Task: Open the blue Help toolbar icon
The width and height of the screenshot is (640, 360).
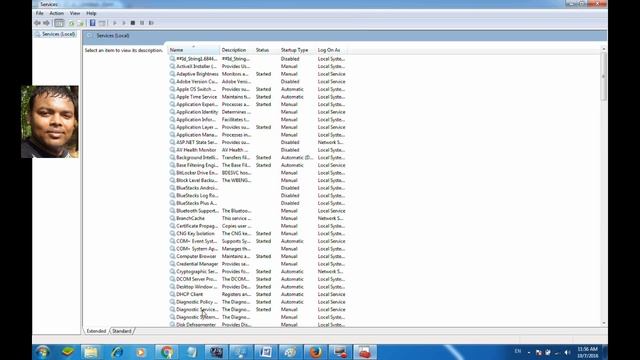Action: point(93,23)
